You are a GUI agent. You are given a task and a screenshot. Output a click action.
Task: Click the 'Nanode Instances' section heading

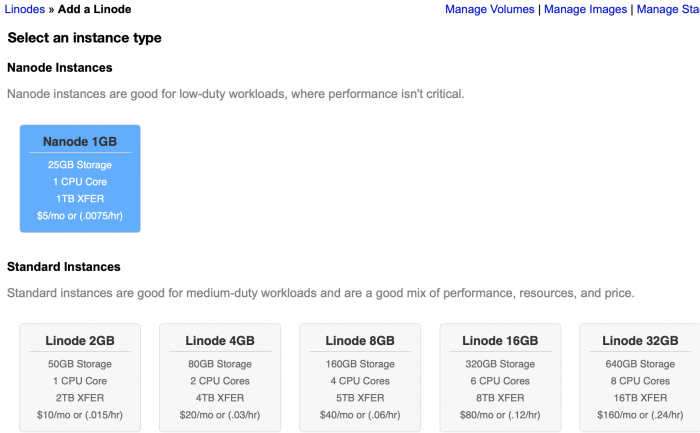59,68
